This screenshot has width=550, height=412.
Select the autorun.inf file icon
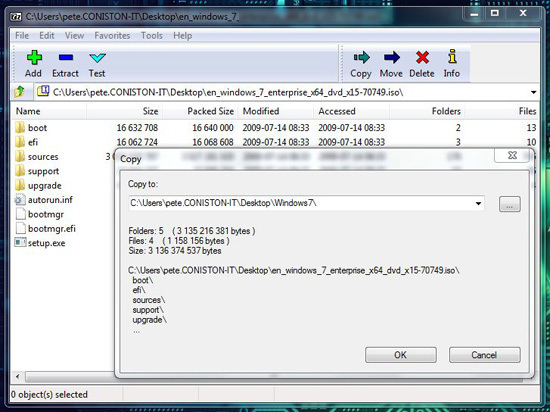[20, 200]
